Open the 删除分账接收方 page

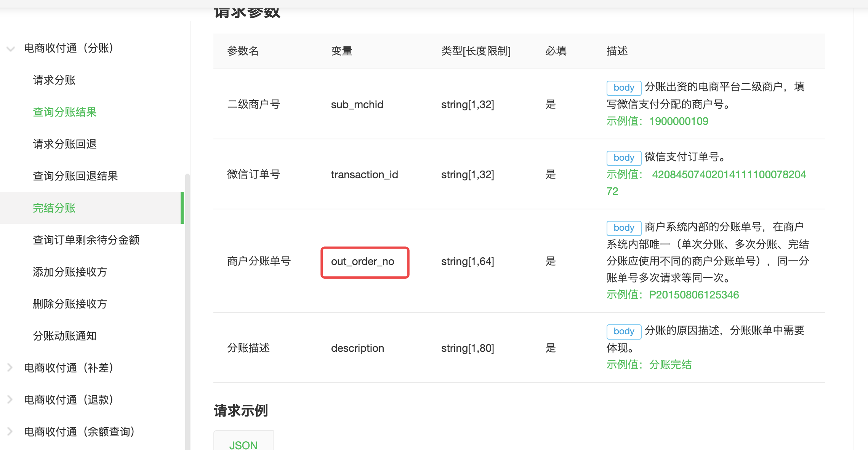pos(70,304)
